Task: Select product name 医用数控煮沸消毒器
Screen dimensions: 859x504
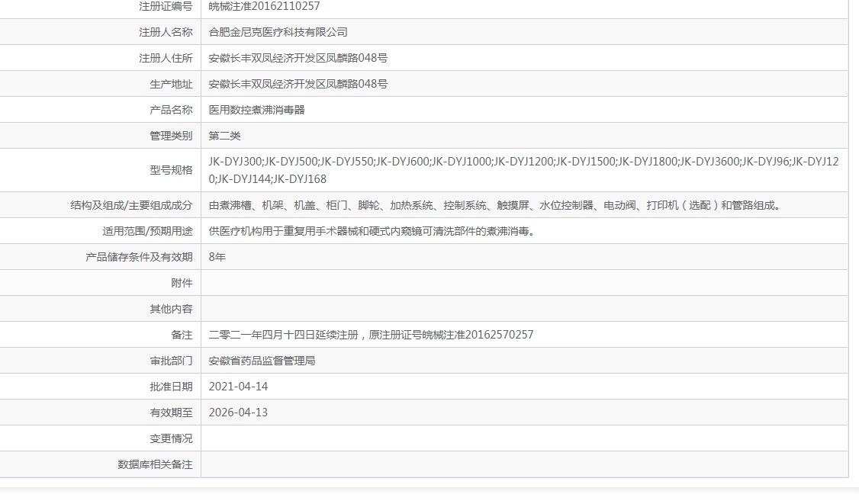Action: [x=256, y=110]
